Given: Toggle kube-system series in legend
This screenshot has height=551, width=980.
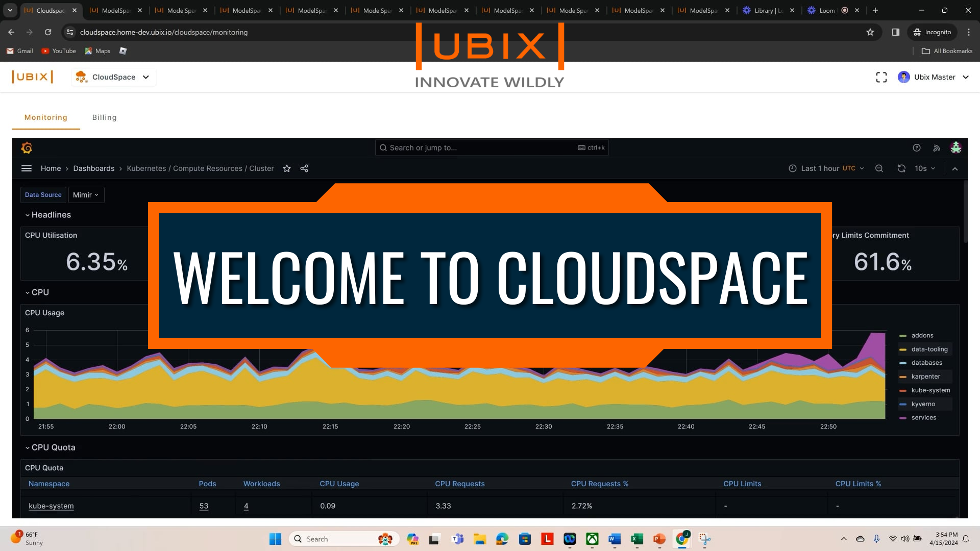Looking at the screenshot, I should click(x=930, y=390).
